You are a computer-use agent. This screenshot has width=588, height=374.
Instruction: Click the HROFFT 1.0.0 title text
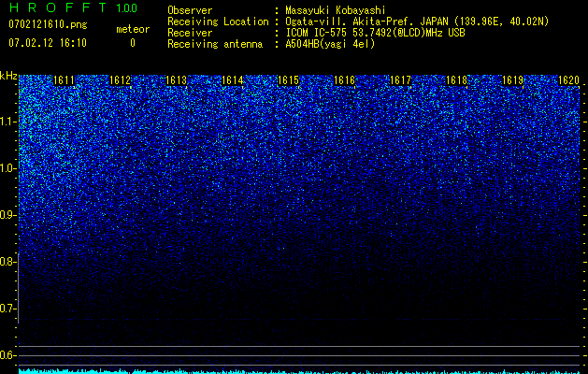coord(73,7)
